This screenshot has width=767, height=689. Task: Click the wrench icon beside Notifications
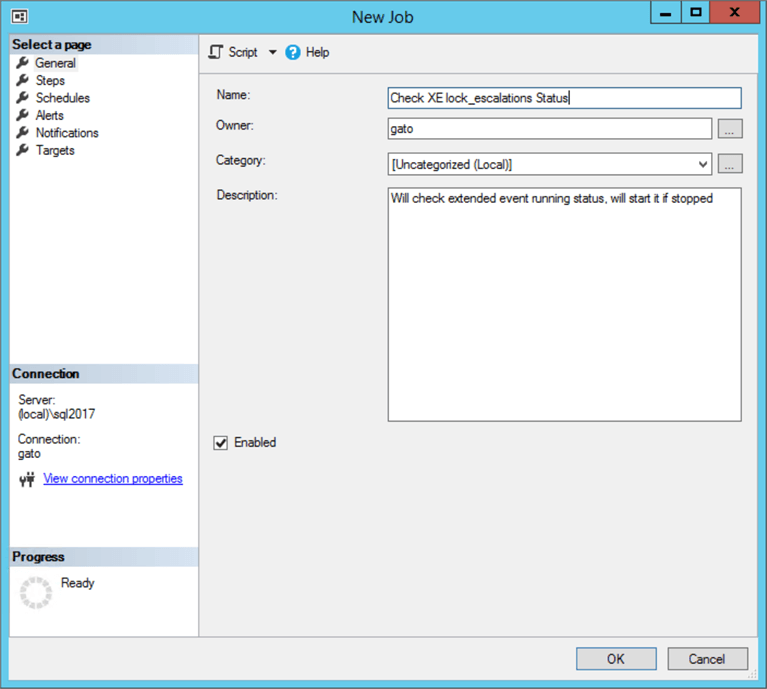(x=23, y=133)
